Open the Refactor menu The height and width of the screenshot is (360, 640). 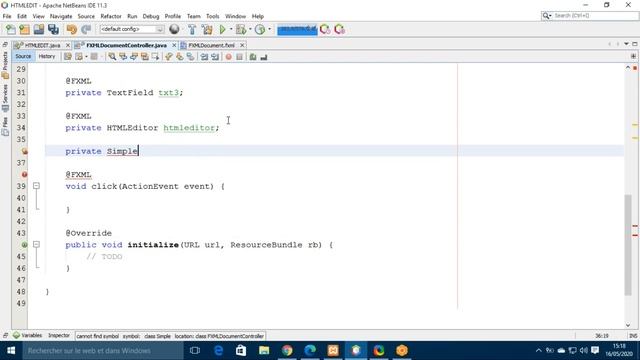pyautogui.click(x=111, y=16)
